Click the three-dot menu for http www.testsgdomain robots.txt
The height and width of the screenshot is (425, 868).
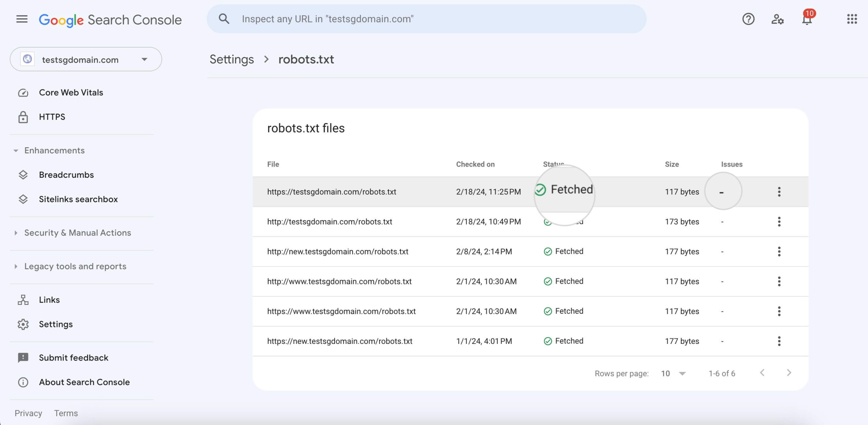[778, 282]
